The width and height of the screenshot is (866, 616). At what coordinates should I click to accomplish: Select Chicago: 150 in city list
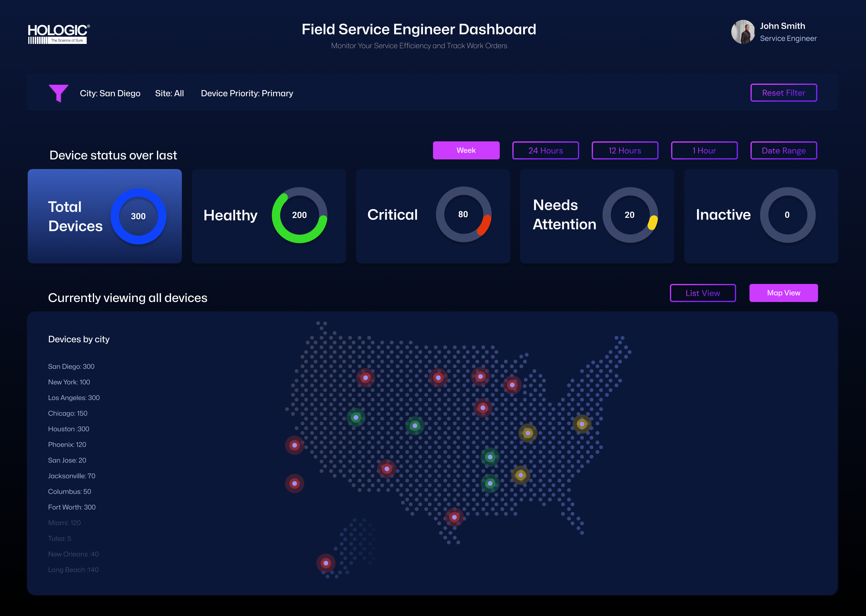(67, 413)
